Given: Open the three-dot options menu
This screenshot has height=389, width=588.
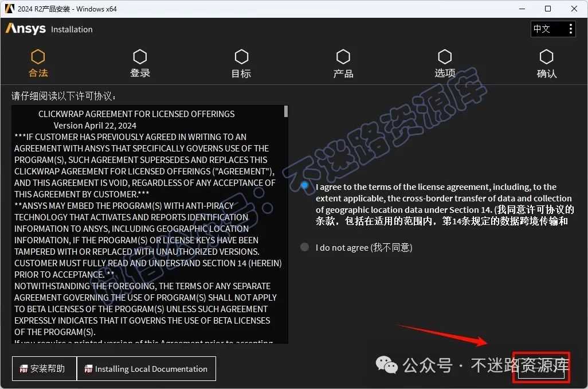Looking at the screenshot, I should [570, 29].
